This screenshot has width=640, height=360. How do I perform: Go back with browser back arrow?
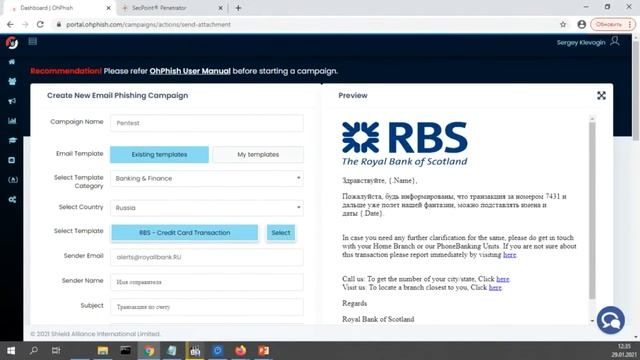point(10,24)
